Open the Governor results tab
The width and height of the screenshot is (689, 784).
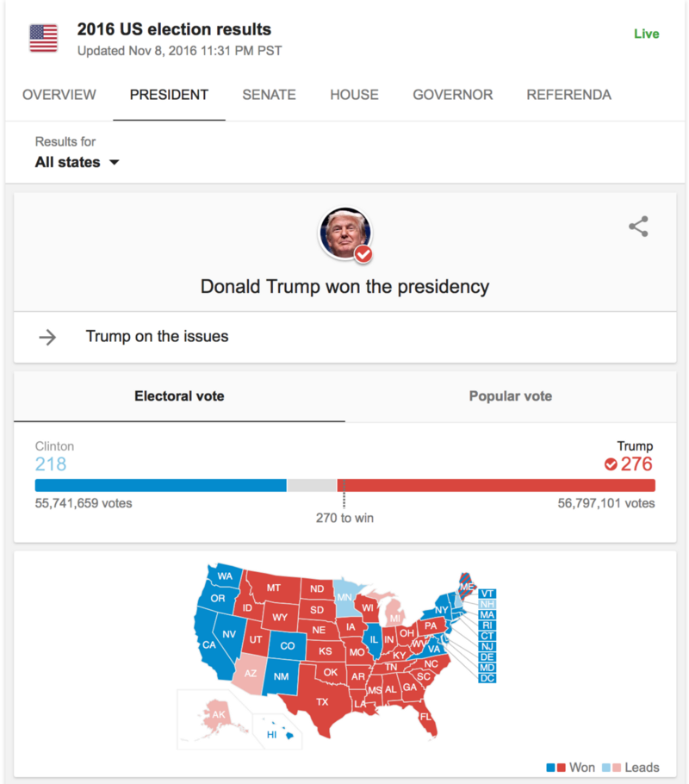pyautogui.click(x=452, y=95)
